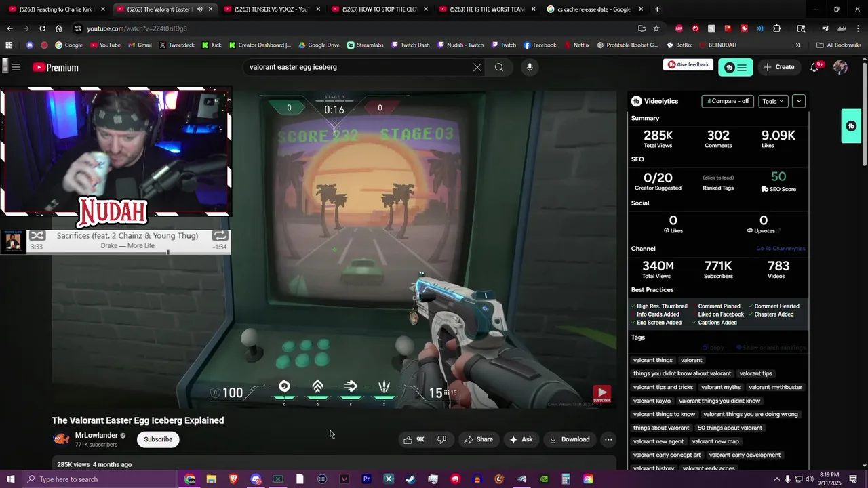This screenshot has width=868, height=488.
Task: Go back in browser history
Action: (x=9, y=28)
